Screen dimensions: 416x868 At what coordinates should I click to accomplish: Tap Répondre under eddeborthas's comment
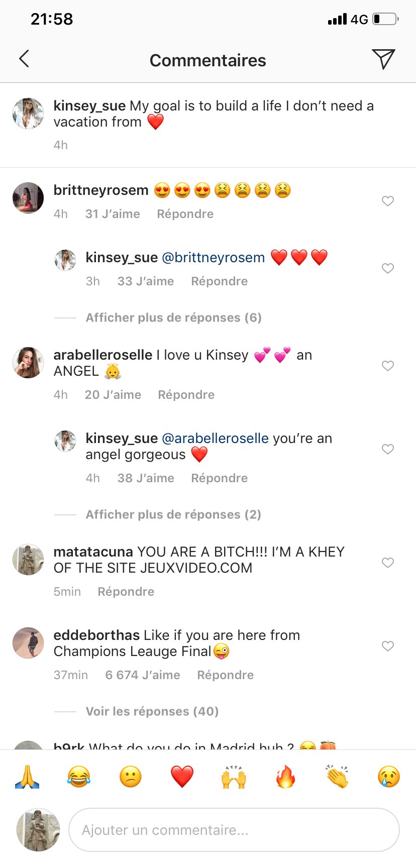point(225,675)
